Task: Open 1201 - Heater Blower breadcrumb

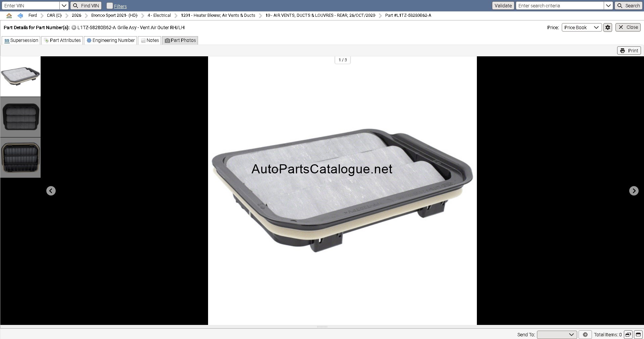Action: pyautogui.click(x=218, y=15)
